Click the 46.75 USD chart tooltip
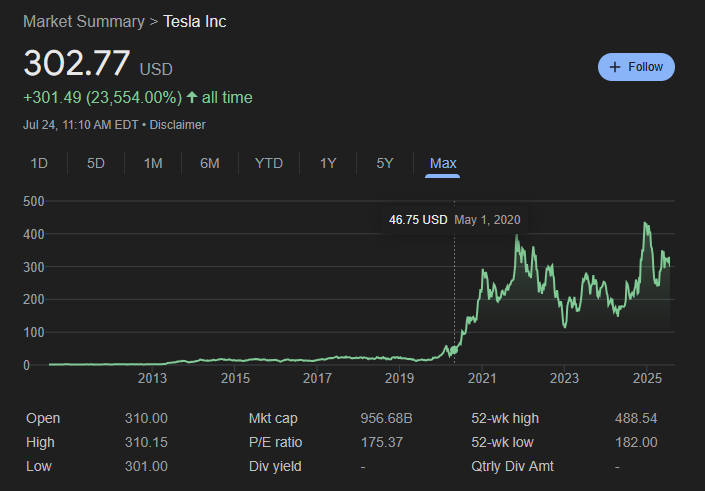705x491 pixels. click(x=455, y=220)
